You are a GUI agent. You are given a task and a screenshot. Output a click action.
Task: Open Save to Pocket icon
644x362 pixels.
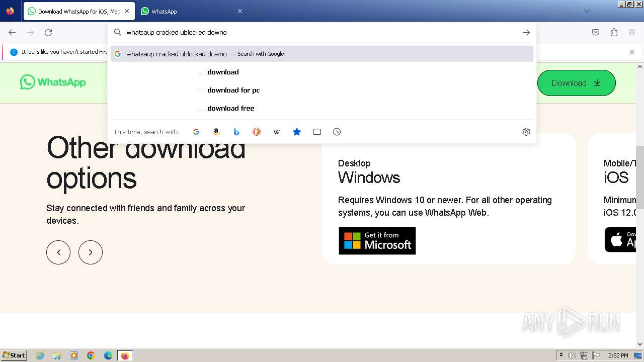point(596,32)
